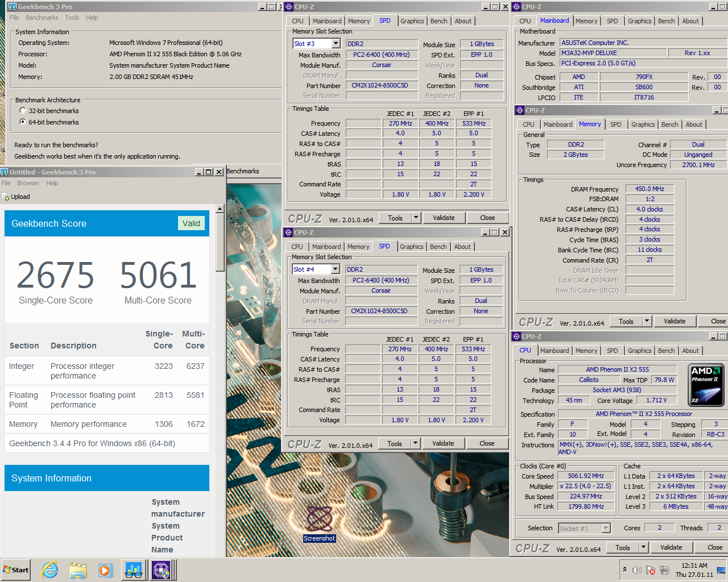728x582 pixels.
Task: Click the Geekbench results scrollbar thumb
Action: (220, 243)
